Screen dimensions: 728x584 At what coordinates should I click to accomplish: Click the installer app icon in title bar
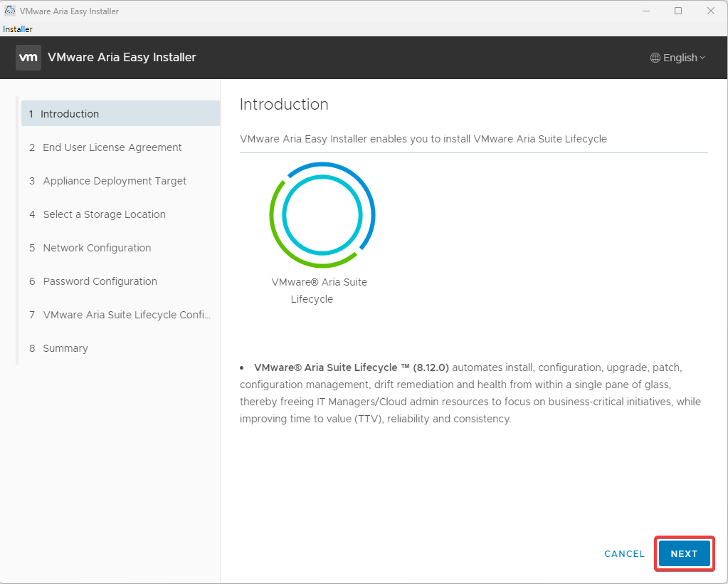click(x=10, y=11)
